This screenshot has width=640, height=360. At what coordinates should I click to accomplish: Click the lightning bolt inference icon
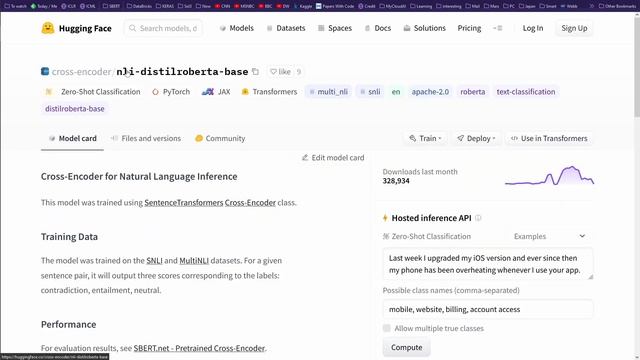[385, 218]
